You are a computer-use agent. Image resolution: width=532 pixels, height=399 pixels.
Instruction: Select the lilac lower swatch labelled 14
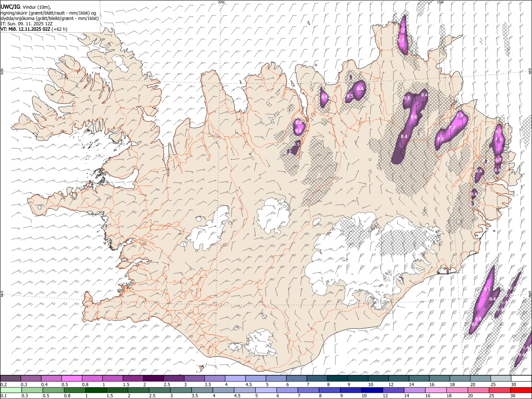click(414, 390)
